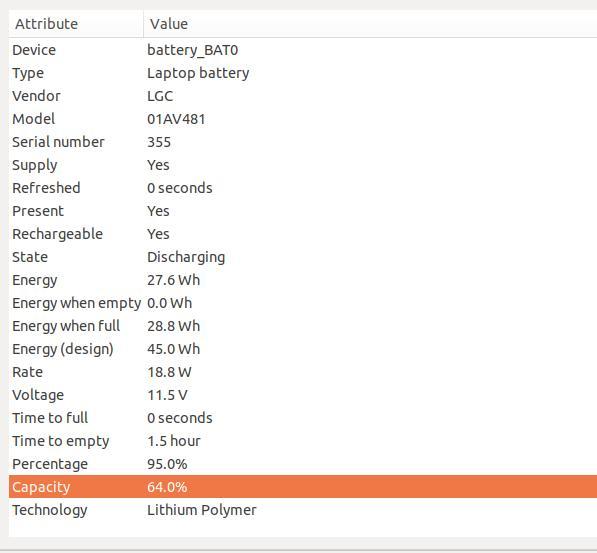Select the Device battery_BAT0 row

(x=303, y=50)
